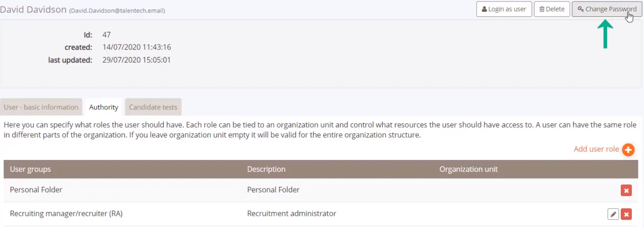The width and height of the screenshot is (644, 228).
Task: Click the Recruitment administrator description cell
Action: tap(292, 214)
